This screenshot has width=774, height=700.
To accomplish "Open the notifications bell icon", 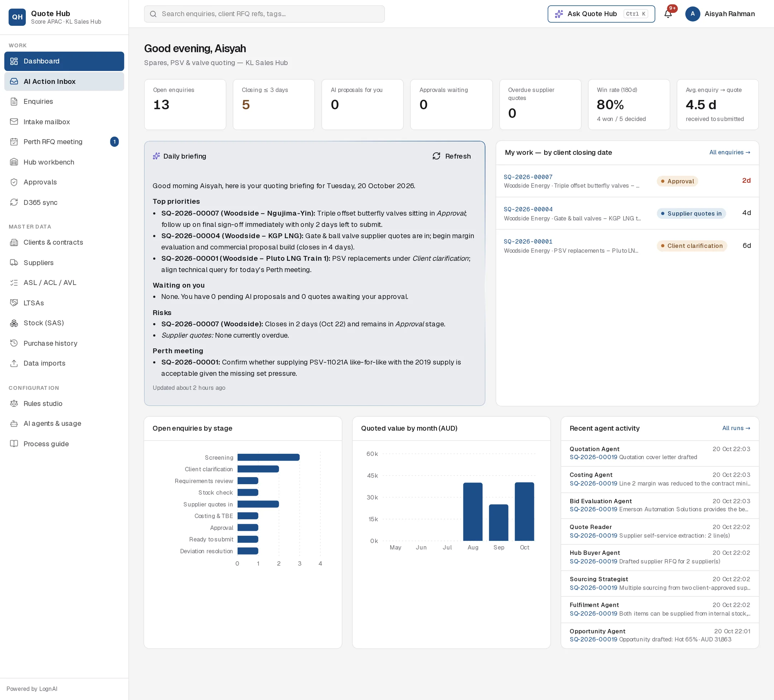I will point(668,14).
